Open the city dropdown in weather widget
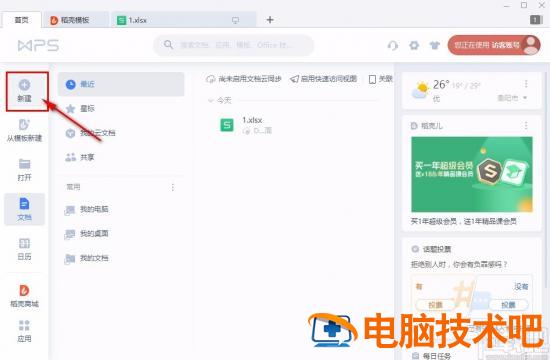 (x=512, y=98)
